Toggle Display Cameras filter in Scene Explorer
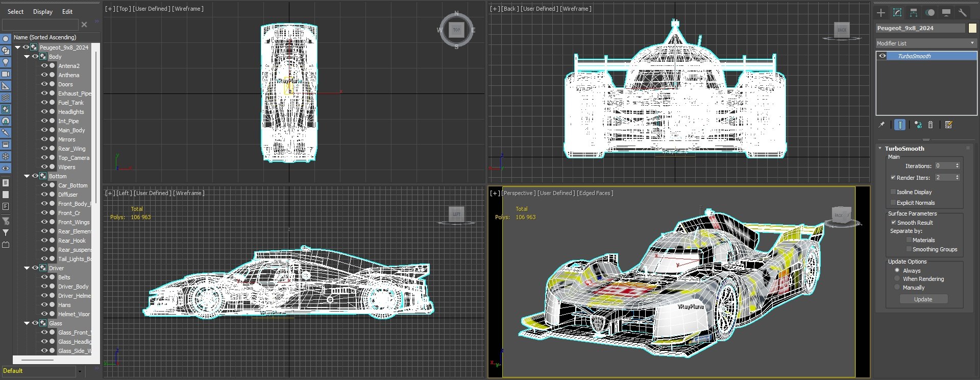Viewport: 980px width, 380px height. point(6,74)
